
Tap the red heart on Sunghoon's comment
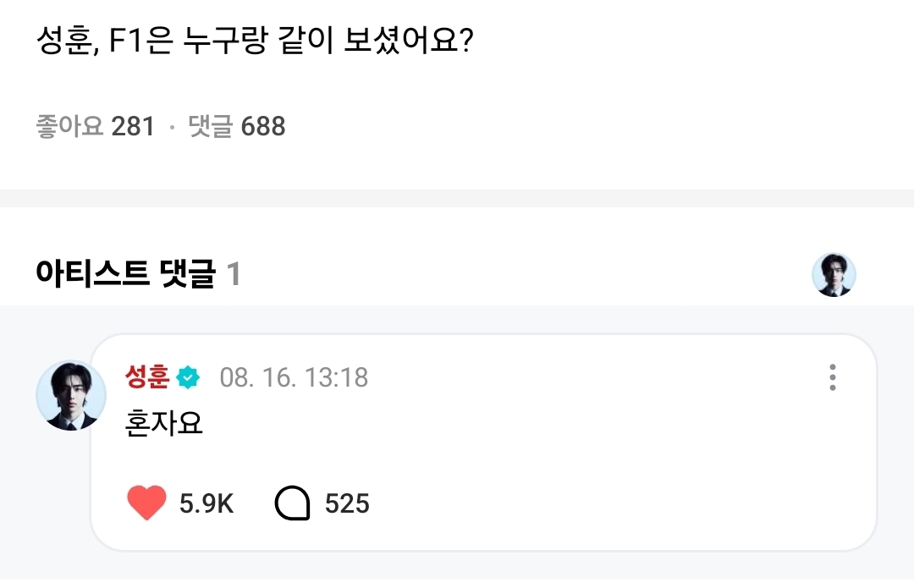pyautogui.click(x=146, y=504)
